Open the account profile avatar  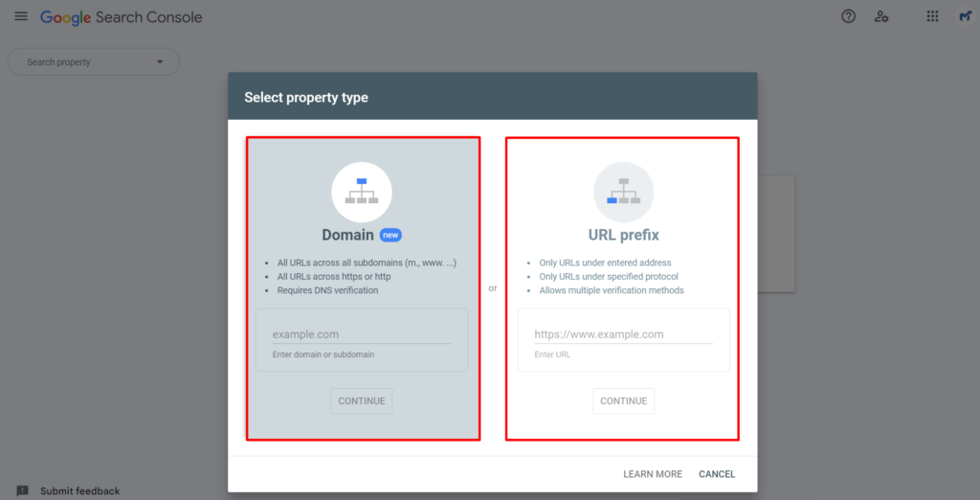tap(965, 17)
